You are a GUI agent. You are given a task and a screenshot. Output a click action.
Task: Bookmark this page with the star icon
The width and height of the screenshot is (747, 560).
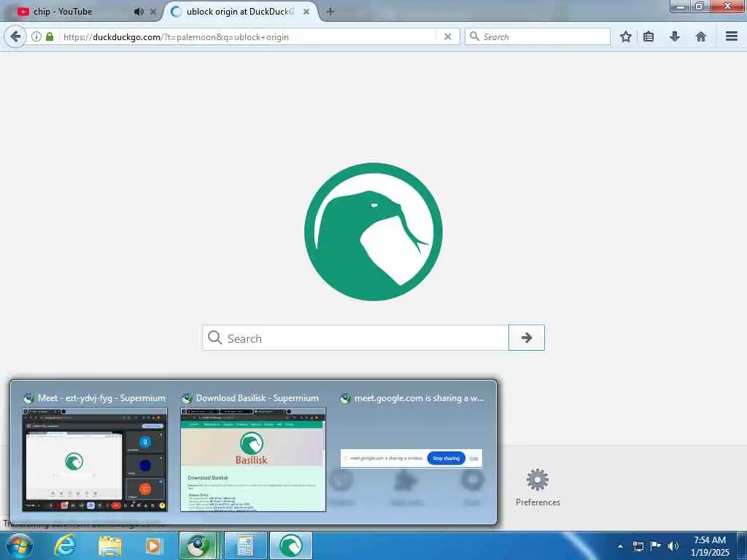625,36
